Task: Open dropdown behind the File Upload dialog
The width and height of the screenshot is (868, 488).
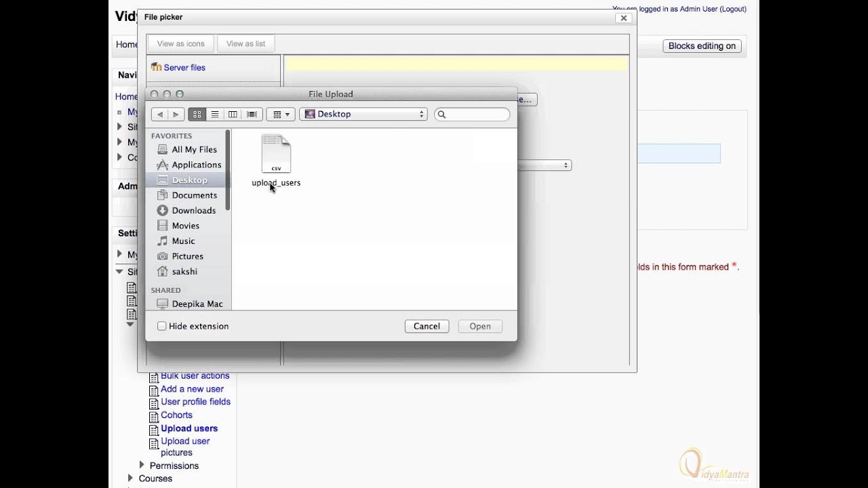Action: pyautogui.click(x=545, y=165)
